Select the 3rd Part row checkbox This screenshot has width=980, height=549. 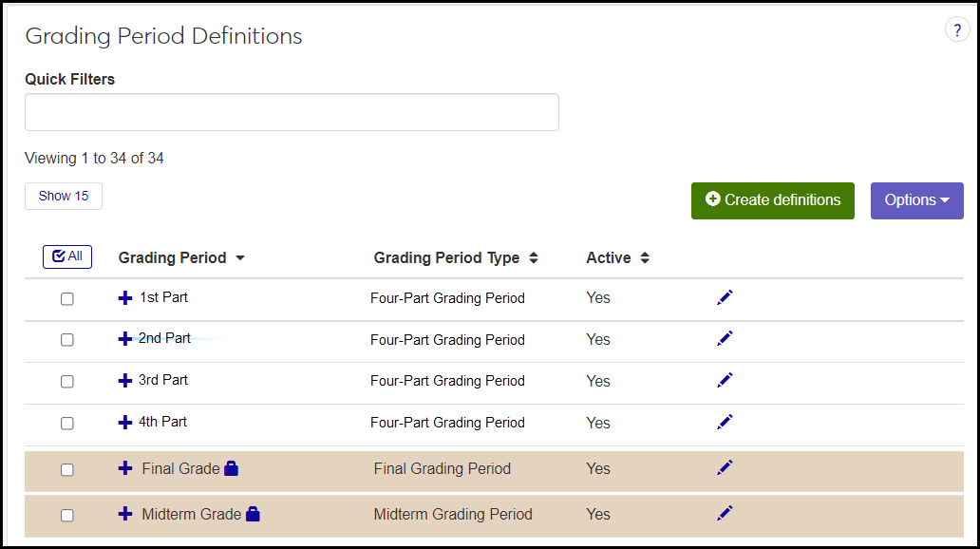click(x=67, y=382)
